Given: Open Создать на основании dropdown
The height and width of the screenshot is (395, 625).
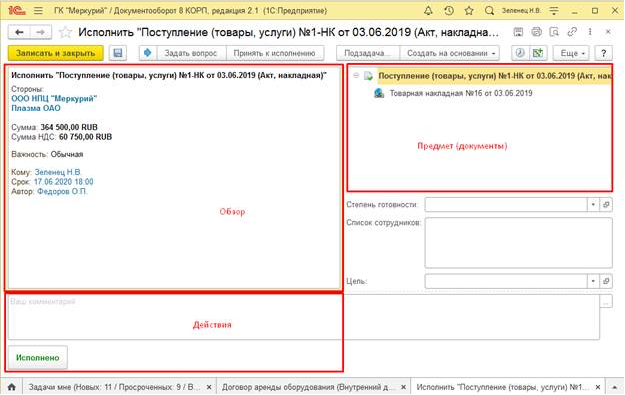Looking at the screenshot, I should (x=450, y=53).
